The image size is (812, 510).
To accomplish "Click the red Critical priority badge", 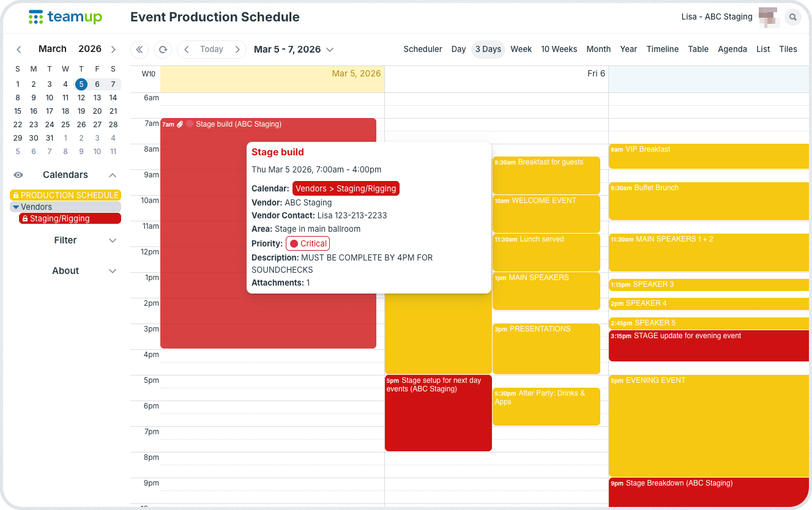I will tap(308, 243).
